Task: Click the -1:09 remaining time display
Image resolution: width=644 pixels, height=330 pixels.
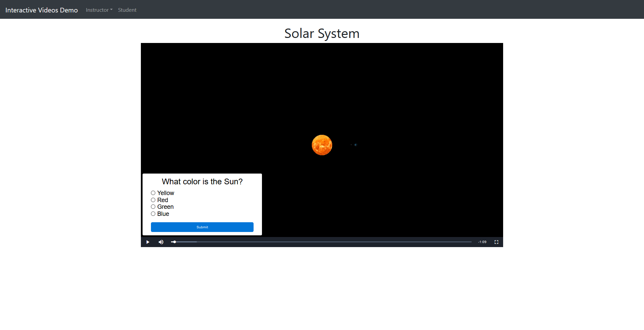Action: coord(482,242)
